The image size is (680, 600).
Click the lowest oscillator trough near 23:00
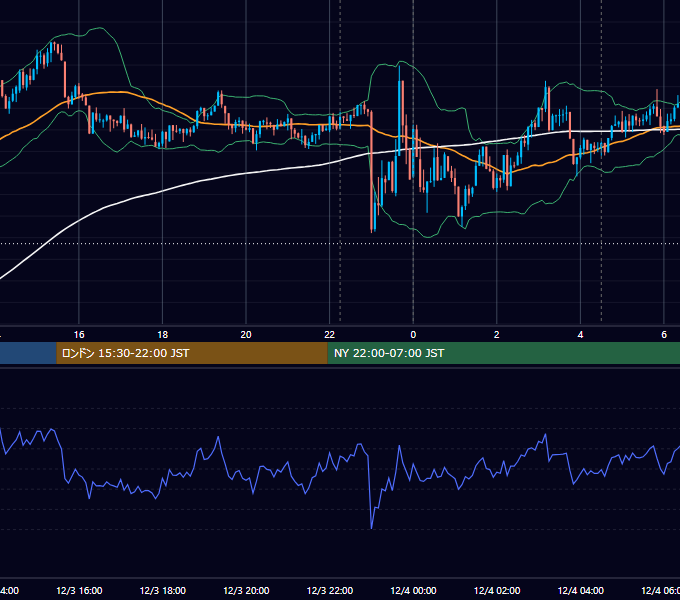coord(372,528)
